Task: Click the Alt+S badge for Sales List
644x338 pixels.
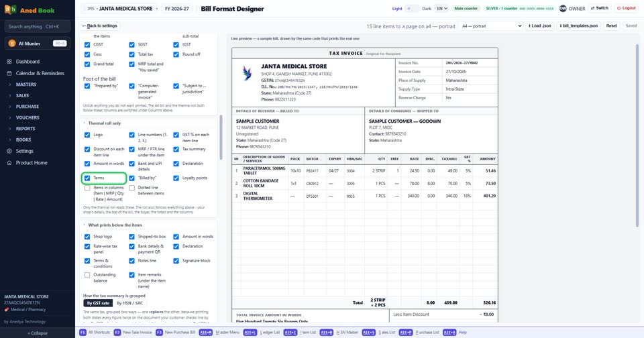Action: [x=369, y=332]
